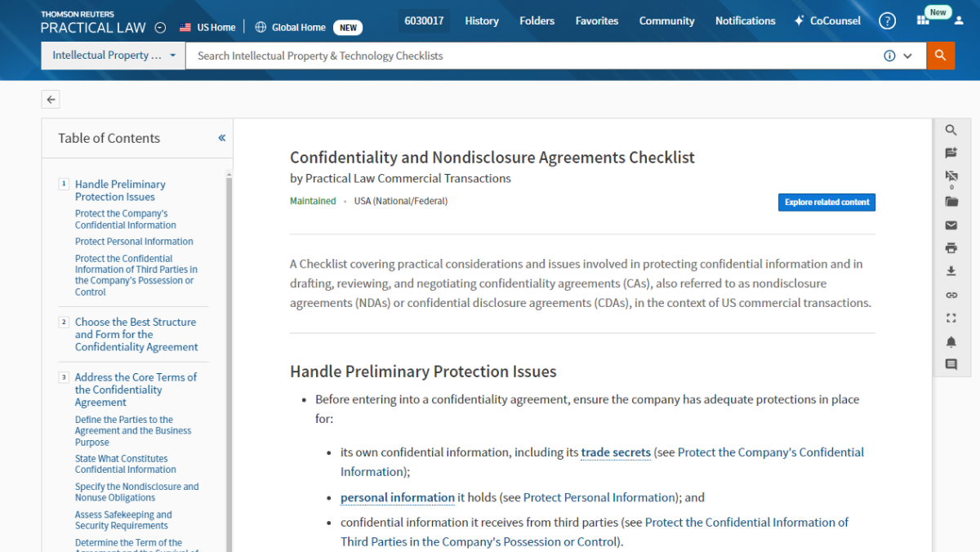Open the help question mark icon
This screenshot has width=980, height=552.
click(x=887, y=21)
